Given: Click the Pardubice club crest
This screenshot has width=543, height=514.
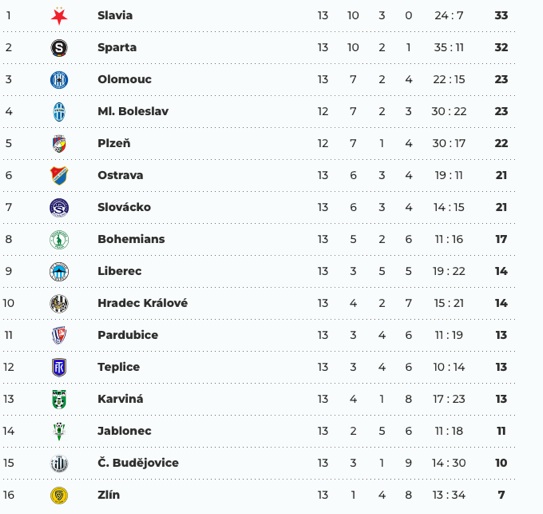Looking at the screenshot, I should point(59,335).
